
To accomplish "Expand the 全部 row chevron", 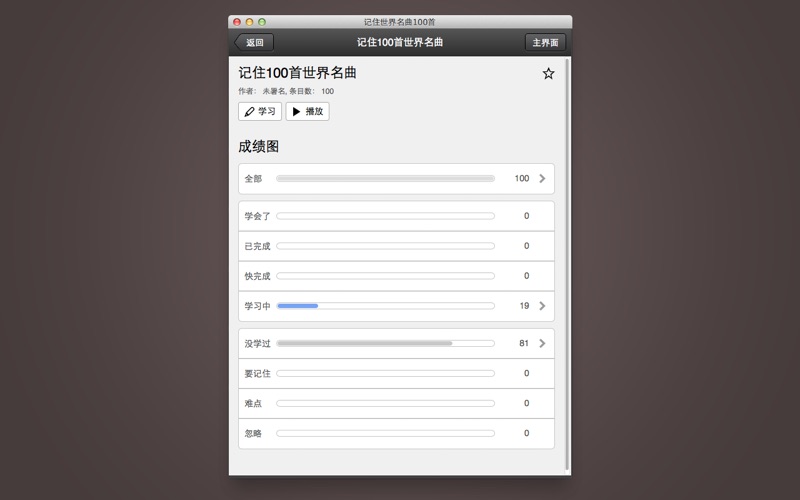I will (542, 179).
